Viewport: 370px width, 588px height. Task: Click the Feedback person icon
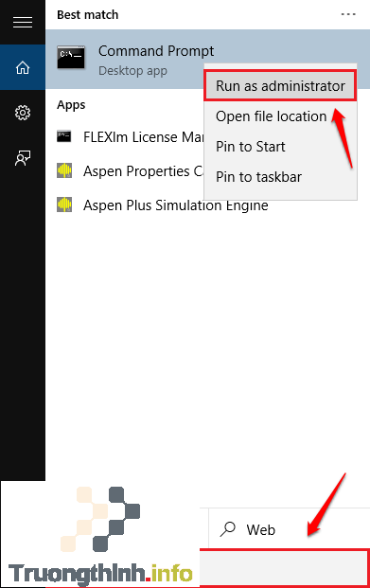tap(23, 158)
